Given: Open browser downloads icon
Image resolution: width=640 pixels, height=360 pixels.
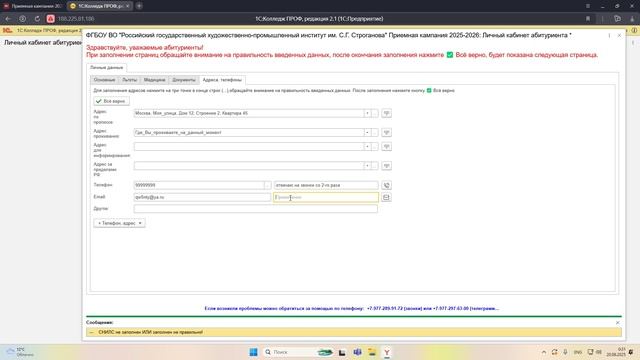Looking at the screenshot, I should (x=632, y=19).
